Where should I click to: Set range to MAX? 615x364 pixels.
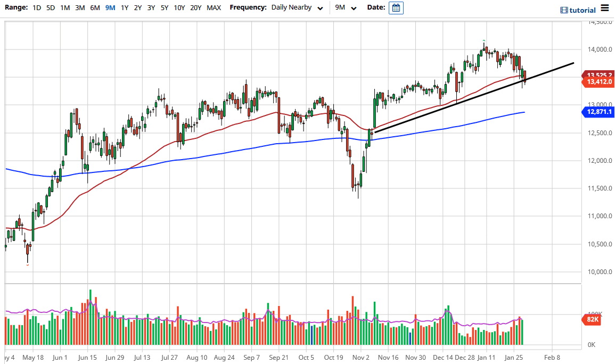coord(214,7)
